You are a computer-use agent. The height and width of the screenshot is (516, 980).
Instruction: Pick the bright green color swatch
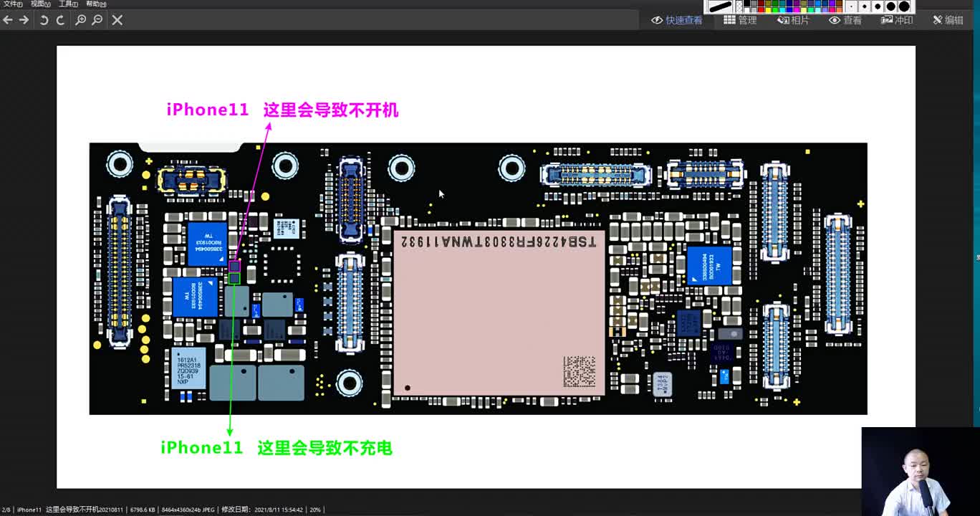click(775, 10)
